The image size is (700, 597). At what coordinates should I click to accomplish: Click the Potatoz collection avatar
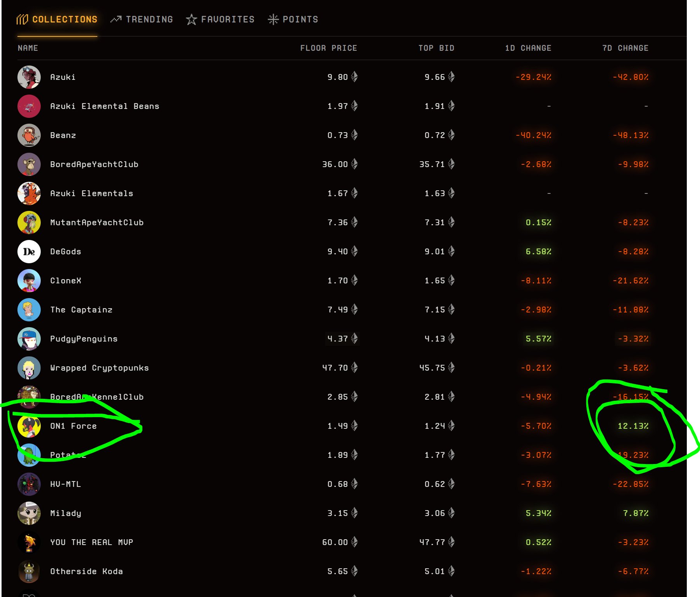click(x=29, y=455)
